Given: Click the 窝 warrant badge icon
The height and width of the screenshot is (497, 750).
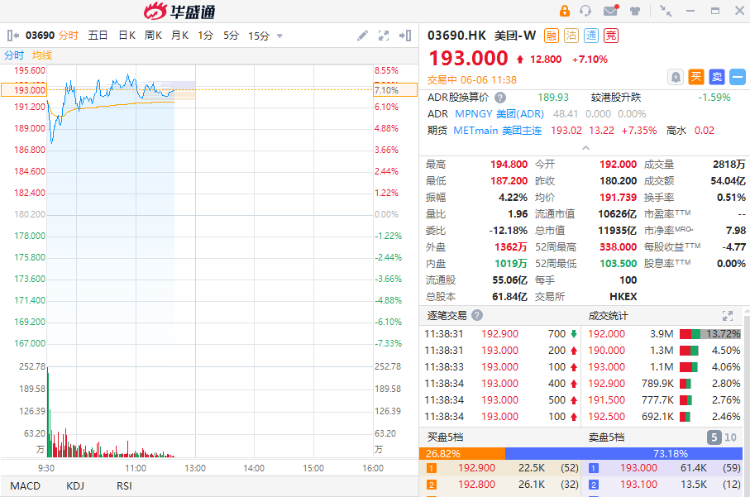Looking at the screenshot, I should (611, 35).
